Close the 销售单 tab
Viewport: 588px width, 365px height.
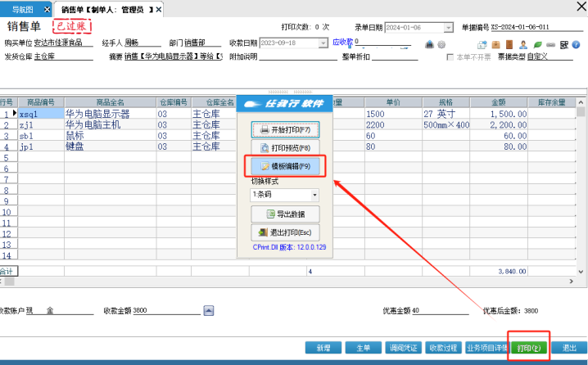pos(159,9)
